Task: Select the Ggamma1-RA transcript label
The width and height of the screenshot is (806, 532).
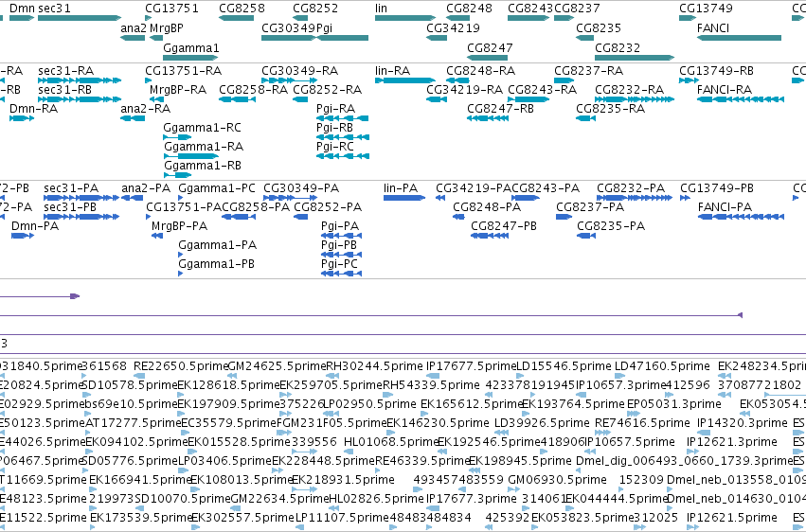Action: [x=204, y=147]
